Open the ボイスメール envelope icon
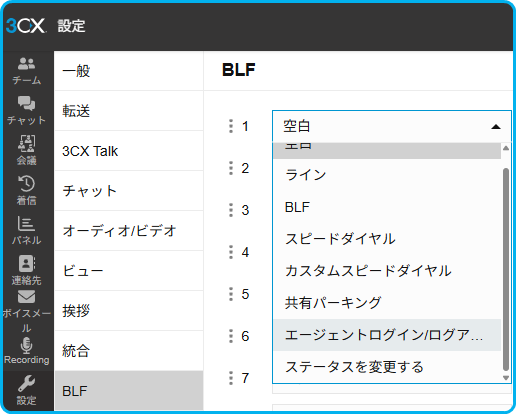This screenshot has width=516, height=414. [26, 311]
